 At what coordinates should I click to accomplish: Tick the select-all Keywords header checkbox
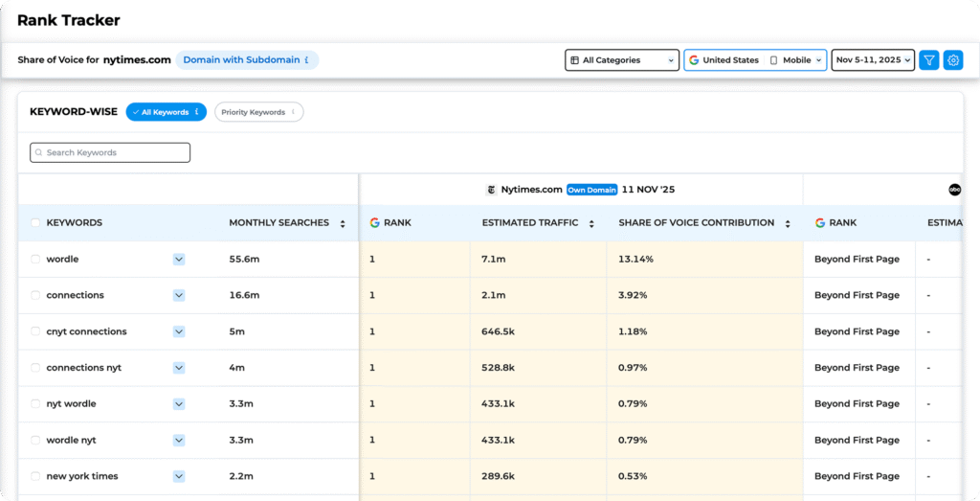click(x=35, y=223)
